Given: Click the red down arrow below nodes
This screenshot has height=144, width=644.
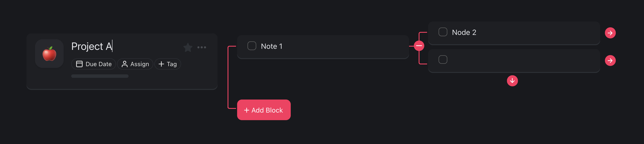Looking at the screenshot, I should click(512, 81).
